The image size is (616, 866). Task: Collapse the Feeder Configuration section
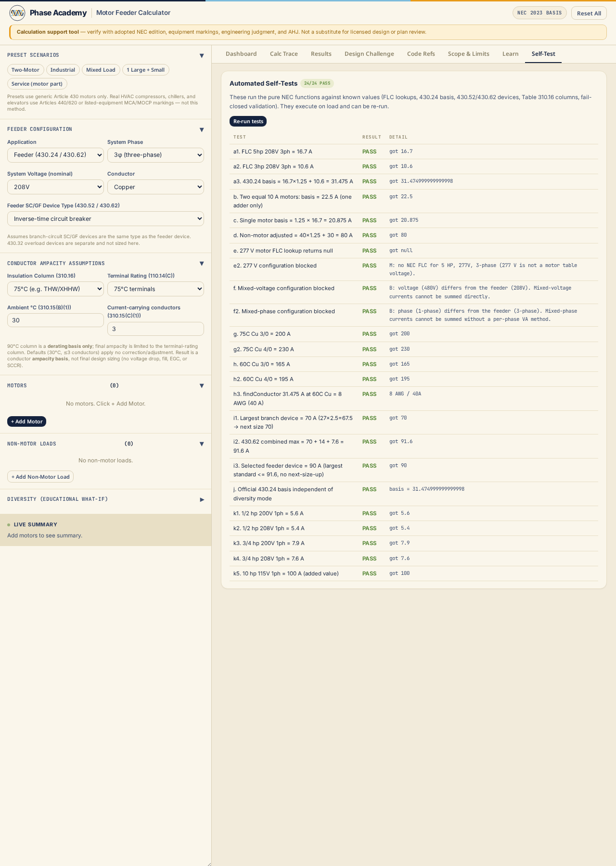pos(202,130)
